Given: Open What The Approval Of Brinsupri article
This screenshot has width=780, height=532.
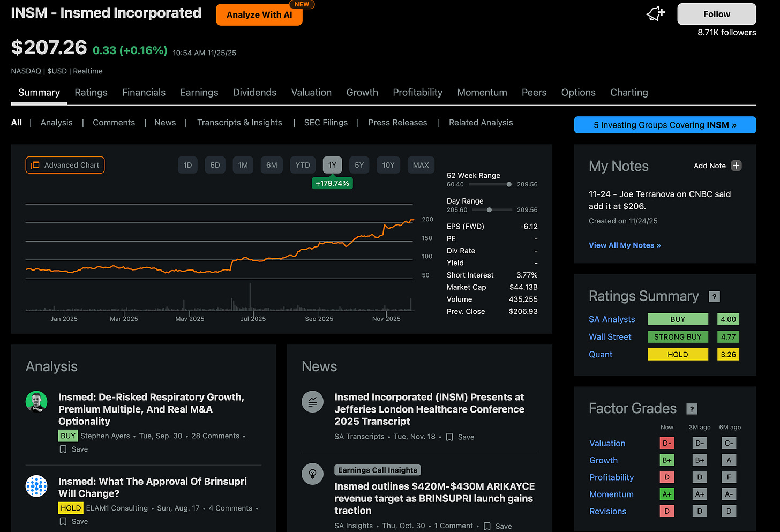Looking at the screenshot, I should click(x=153, y=488).
